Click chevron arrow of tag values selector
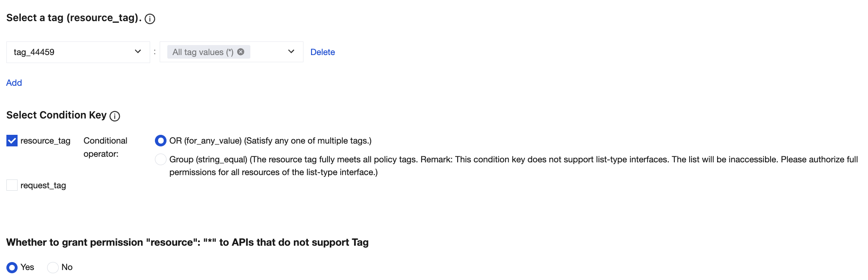868x280 pixels. (291, 51)
